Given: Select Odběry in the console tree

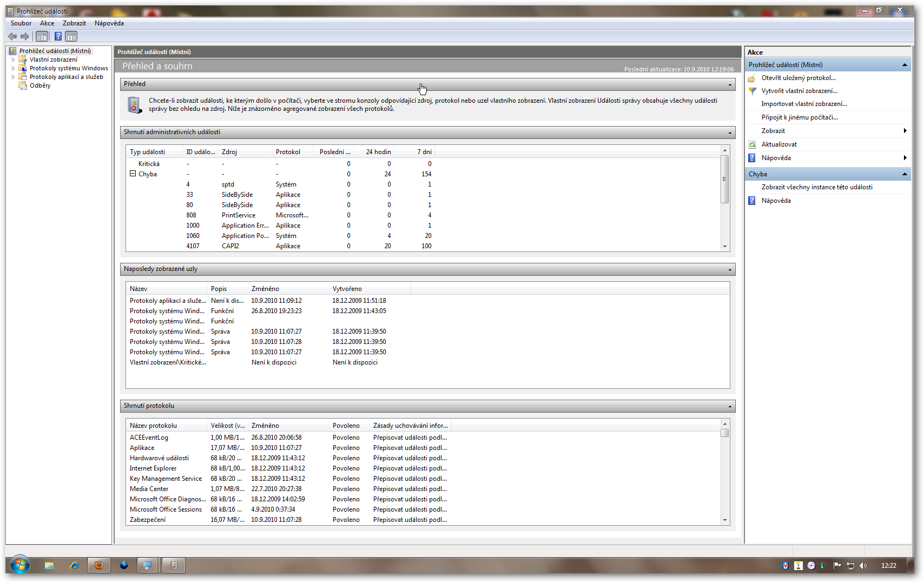Looking at the screenshot, I should pyautogui.click(x=40, y=85).
